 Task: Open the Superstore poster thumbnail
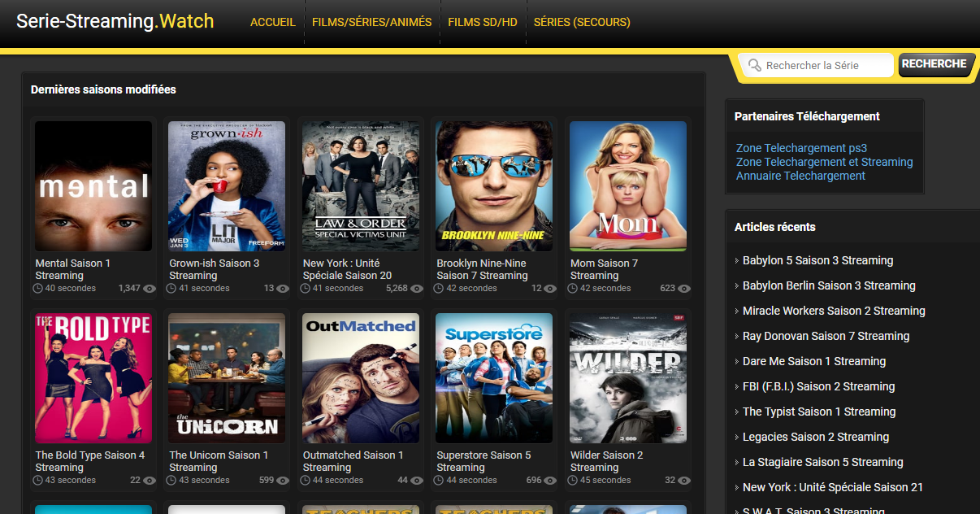click(494, 378)
